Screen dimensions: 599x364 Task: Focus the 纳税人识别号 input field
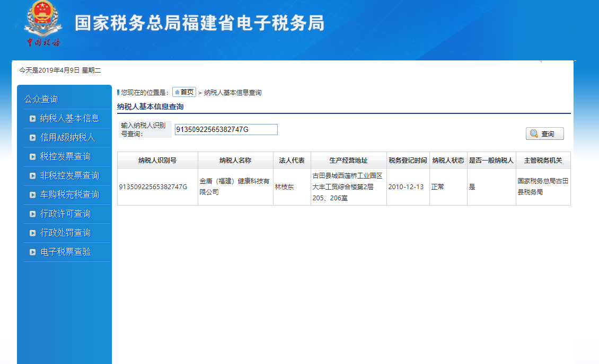(226, 130)
